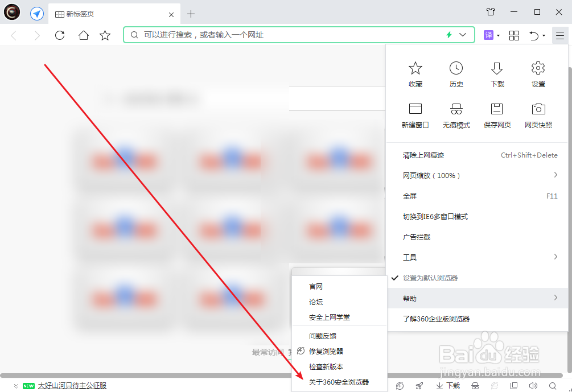Expand the address bar dropdown arrow
Image resolution: width=572 pixels, height=392 pixels.
point(463,35)
